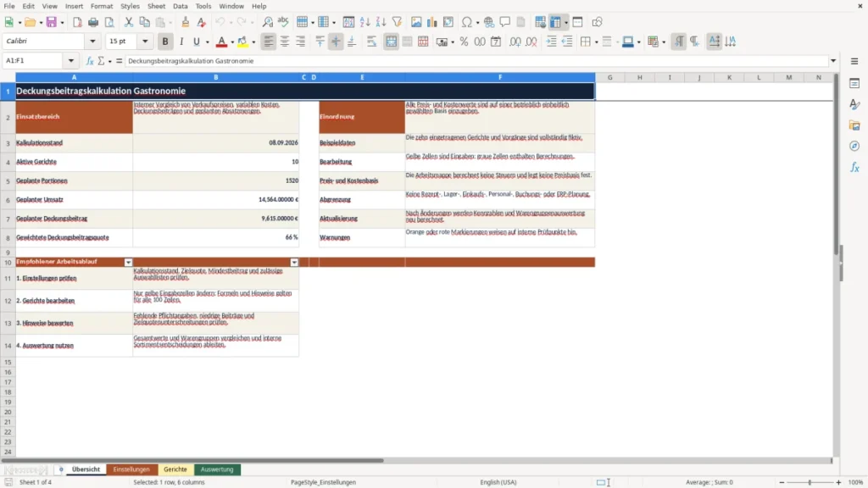Click the AutoFilter funnel icon

(x=397, y=22)
